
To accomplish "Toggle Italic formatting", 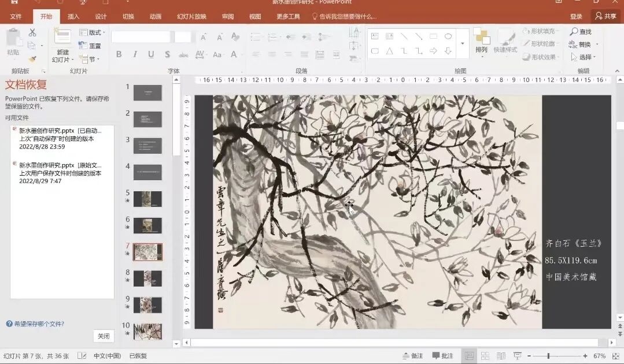I will tap(135, 54).
